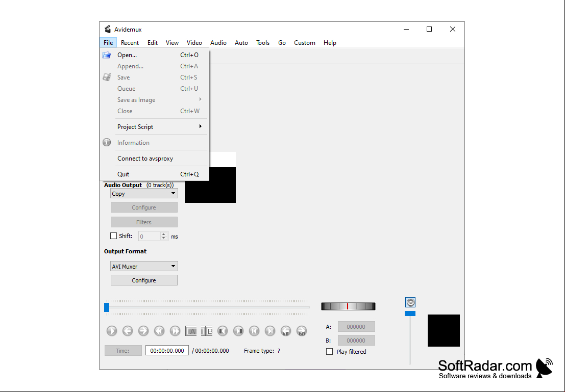Open the Video menu
Viewport: 565px width, 392px height.
(x=194, y=42)
